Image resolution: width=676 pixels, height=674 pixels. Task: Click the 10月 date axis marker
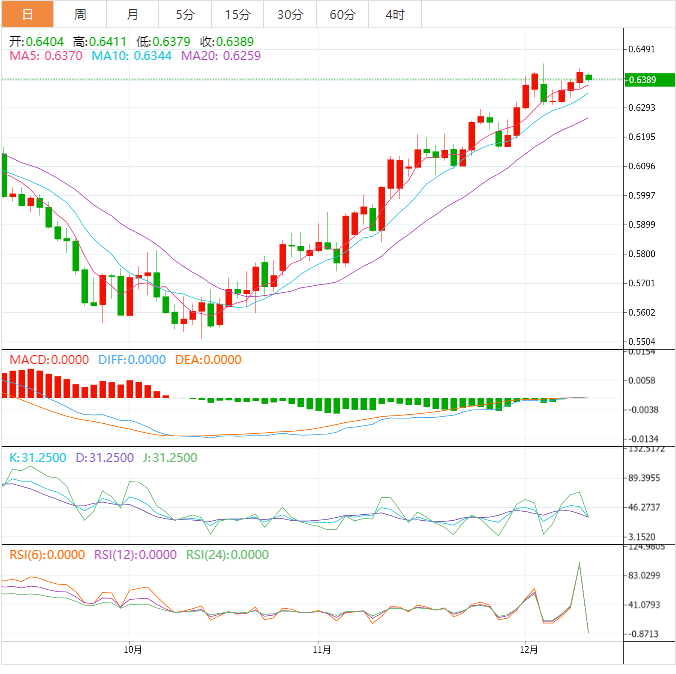tap(132, 650)
